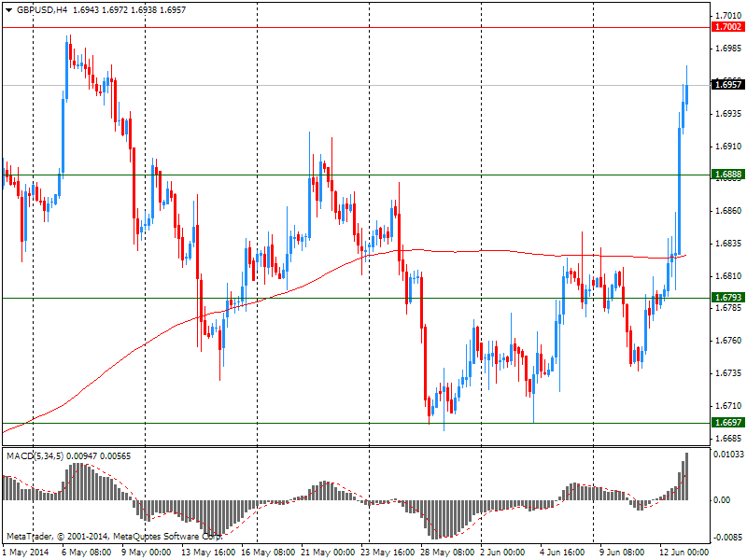Click the green 1.6888 level label
The height and width of the screenshot is (560, 747).
(x=728, y=175)
